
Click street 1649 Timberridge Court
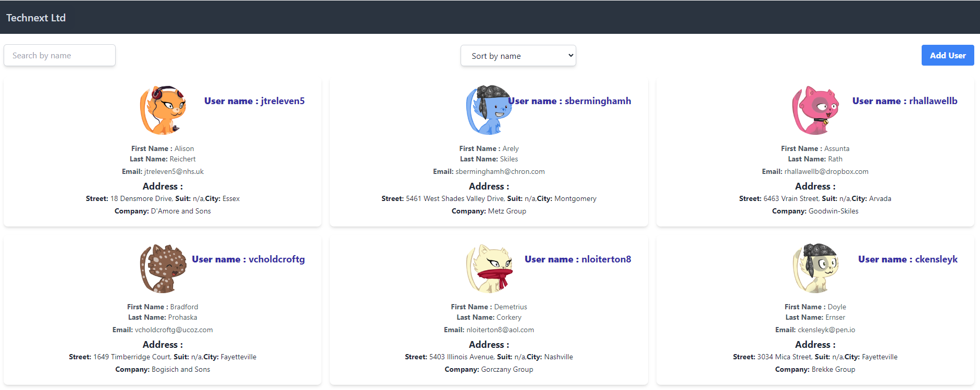point(132,357)
